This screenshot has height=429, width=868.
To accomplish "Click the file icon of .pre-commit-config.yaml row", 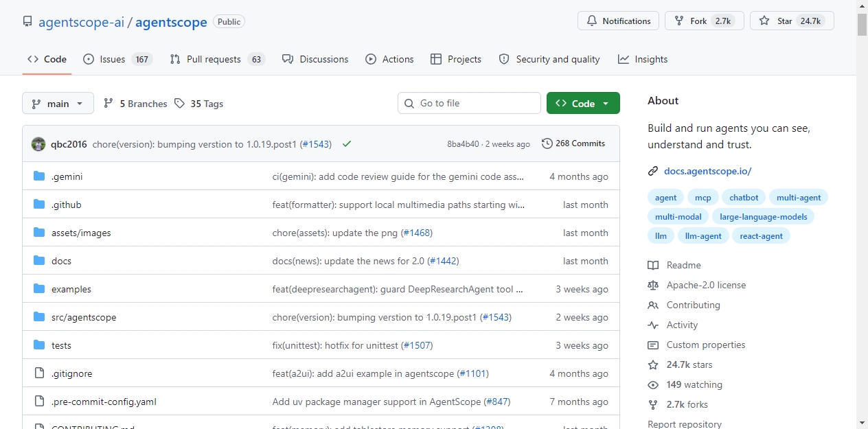I will (39, 402).
